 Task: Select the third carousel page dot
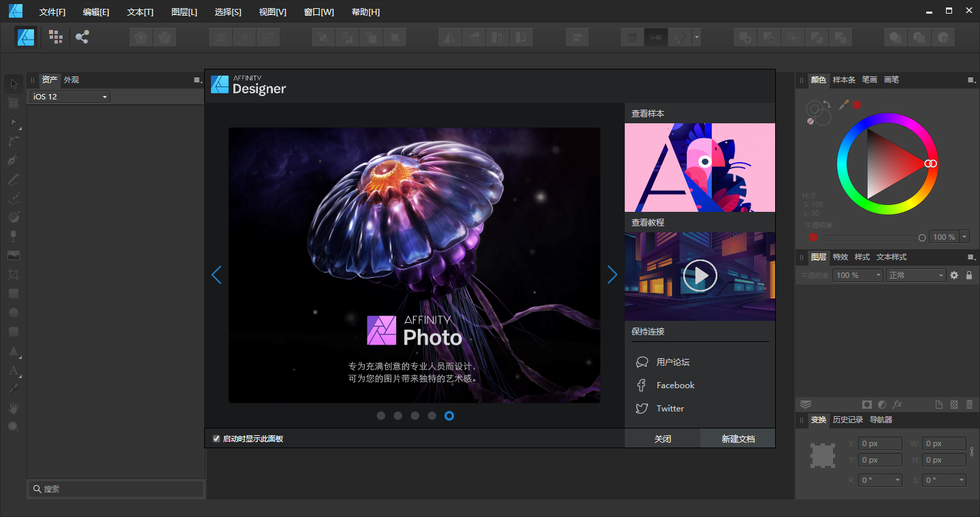click(415, 416)
